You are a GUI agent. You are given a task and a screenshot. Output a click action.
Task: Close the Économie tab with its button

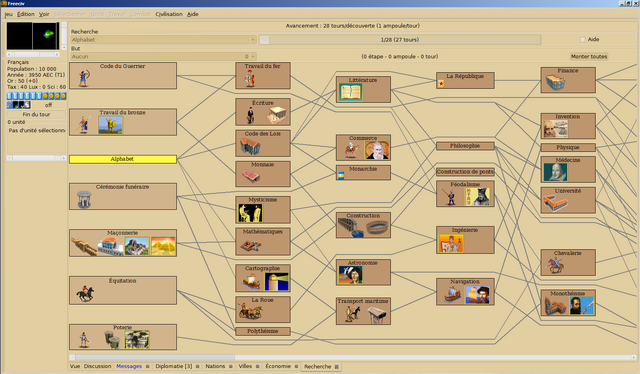(296, 366)
